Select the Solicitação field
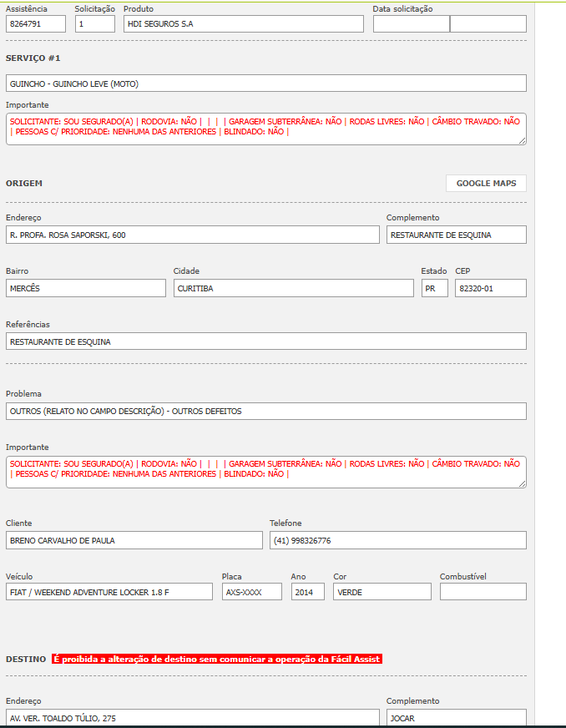This screenshot has width=566, height=728. point(94,24)
